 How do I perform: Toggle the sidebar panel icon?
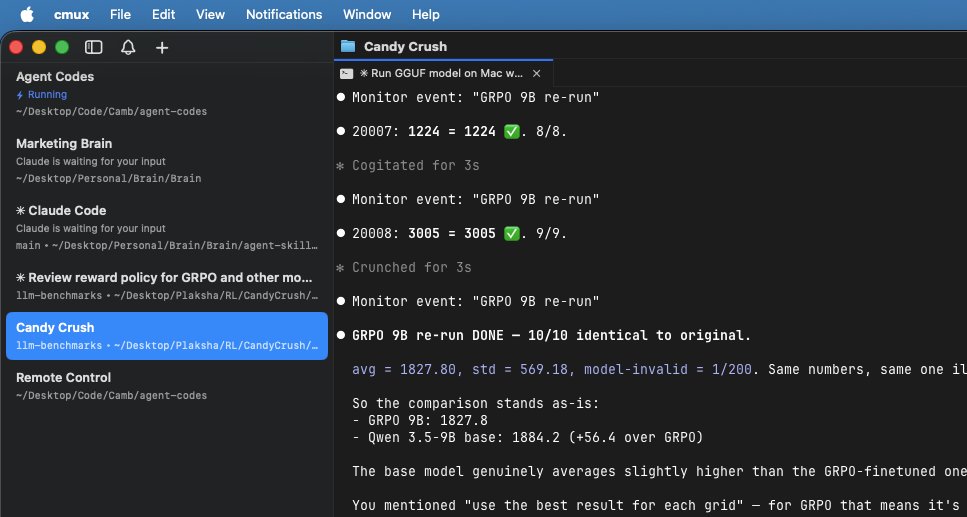pyautogui.click(x=94, y=48)
